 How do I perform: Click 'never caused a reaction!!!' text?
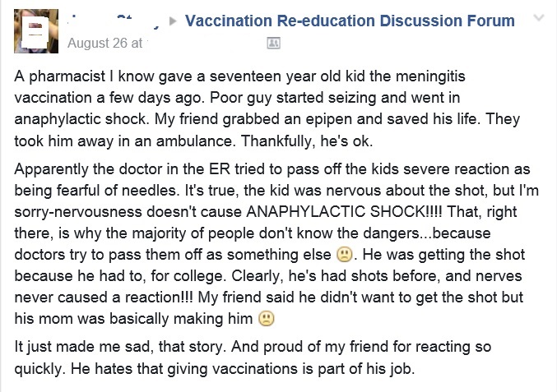click(x=104, y=297)
